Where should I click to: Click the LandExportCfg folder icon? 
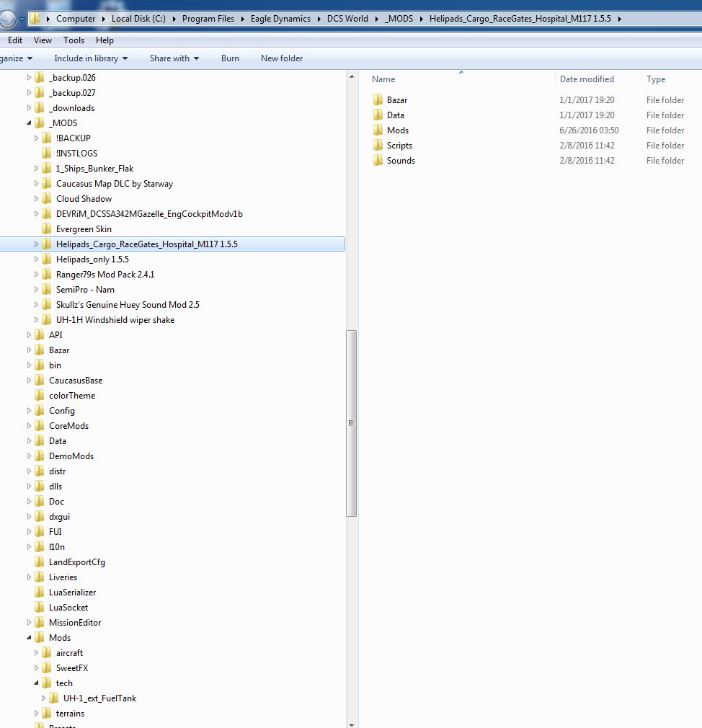tap(40, 562)
